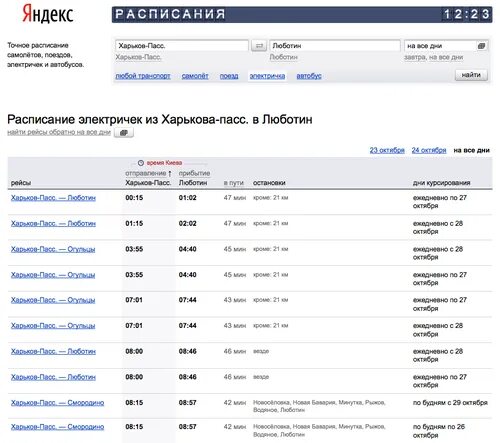Click the departure station field Харьков-Пасс.
500x443 pixels.
coord(182,46)
